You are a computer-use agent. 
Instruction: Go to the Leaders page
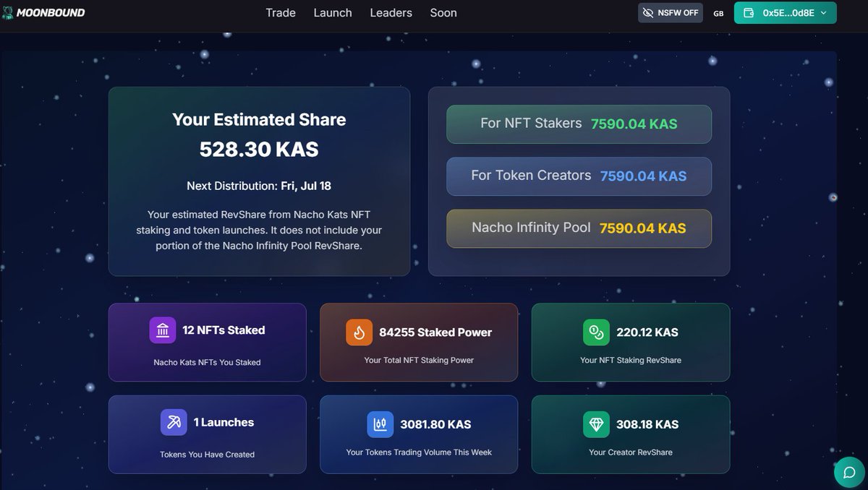(391, 13)
